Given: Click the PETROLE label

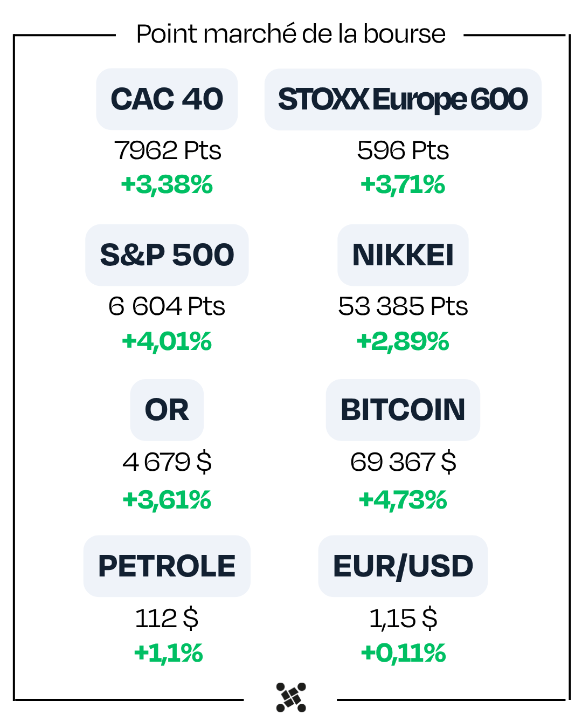Looking at the screenshot, I should coord(167,566).
